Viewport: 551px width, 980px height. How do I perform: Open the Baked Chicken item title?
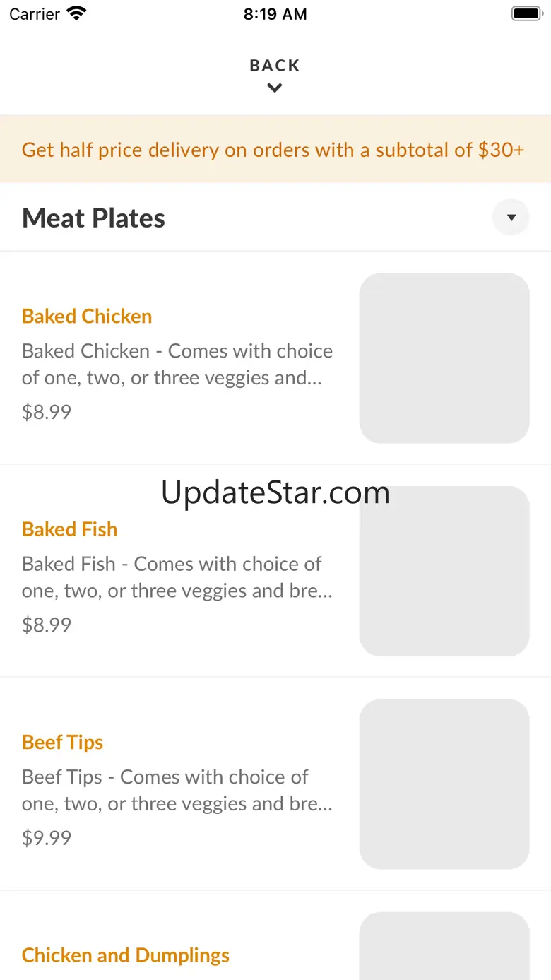click(x=87, y=316)
